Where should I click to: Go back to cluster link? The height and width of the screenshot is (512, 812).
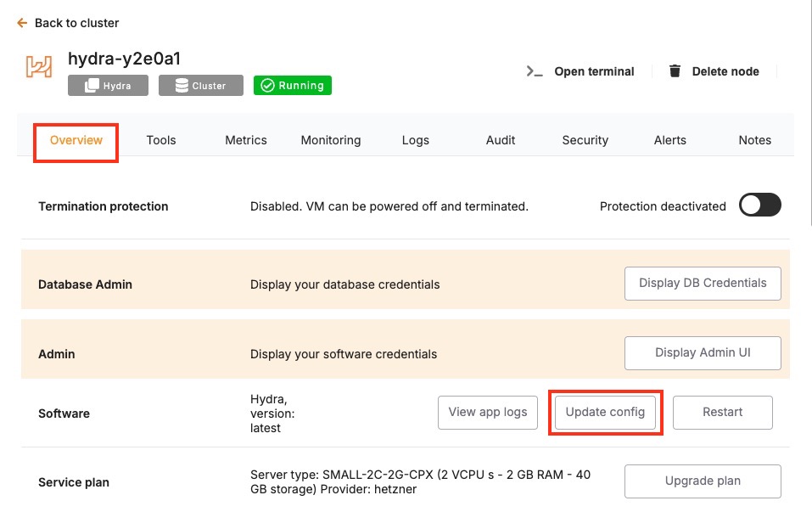click(76, 23)
